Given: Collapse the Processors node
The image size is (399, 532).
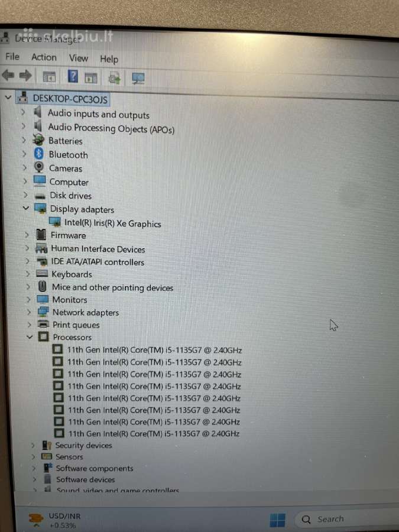Looking at the screenshot, I should (x=30, y=337).
